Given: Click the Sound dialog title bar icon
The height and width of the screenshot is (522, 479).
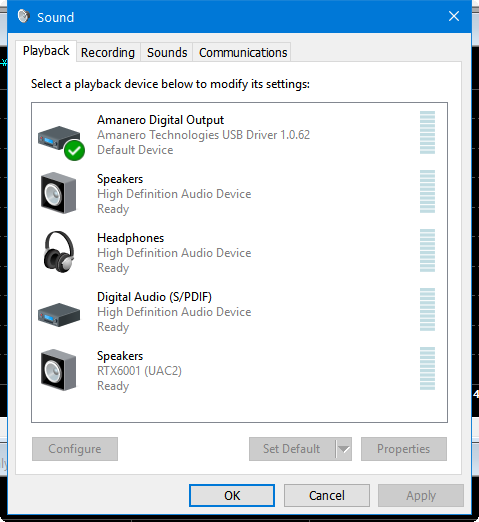Looking at the screenshot, I should point(23,16).
